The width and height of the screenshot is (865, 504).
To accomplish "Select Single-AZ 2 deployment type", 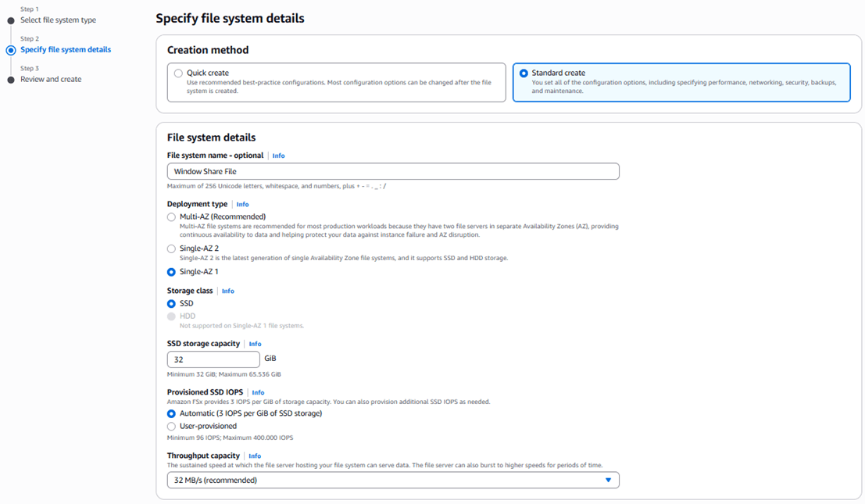I will (172, 248).
